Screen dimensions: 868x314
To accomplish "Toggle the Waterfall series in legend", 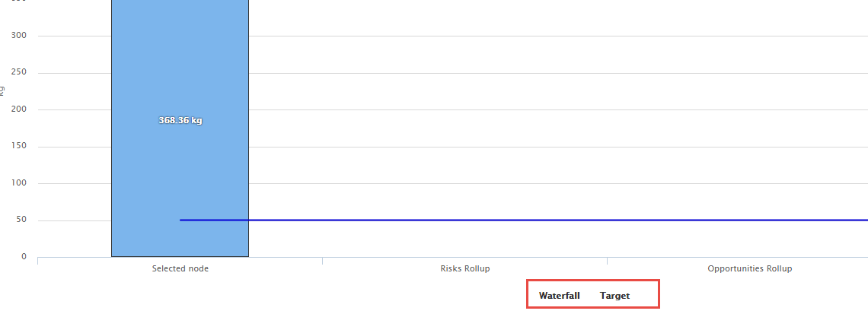I will [559, 296].
